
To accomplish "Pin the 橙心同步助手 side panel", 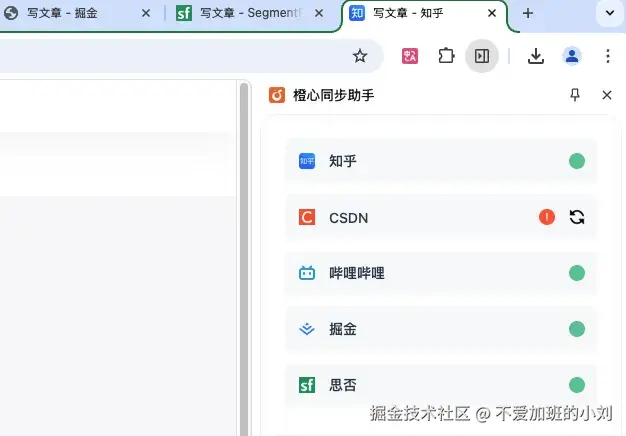I will point(575,95).
